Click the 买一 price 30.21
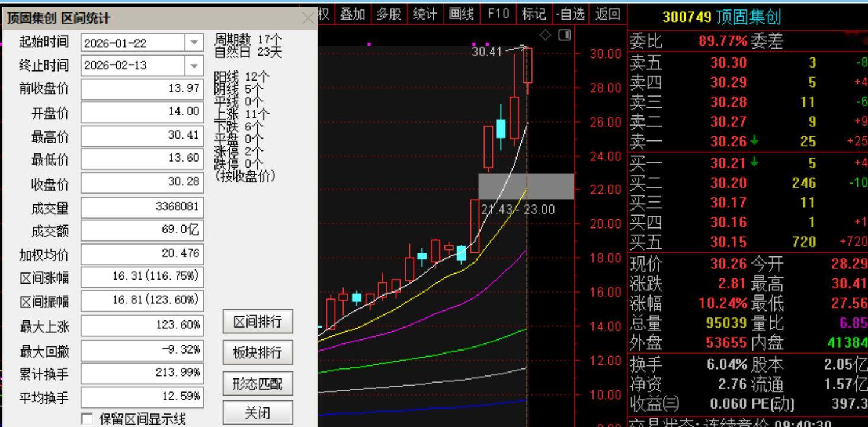 (729, 162)
